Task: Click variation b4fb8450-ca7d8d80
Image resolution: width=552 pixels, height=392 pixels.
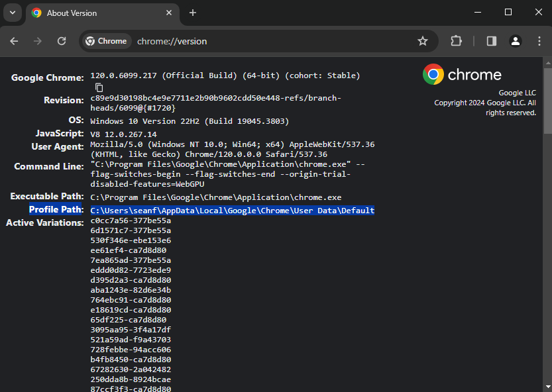Action: [131, 360]
